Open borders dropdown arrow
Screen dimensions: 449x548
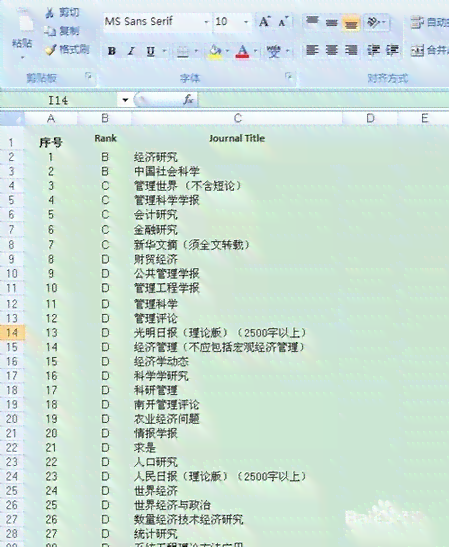point(196,51)
